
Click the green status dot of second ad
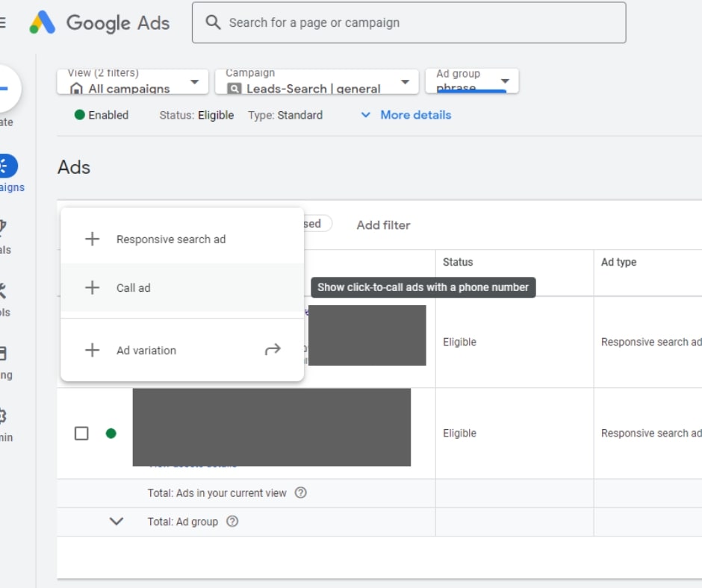[x=111, y=434]
